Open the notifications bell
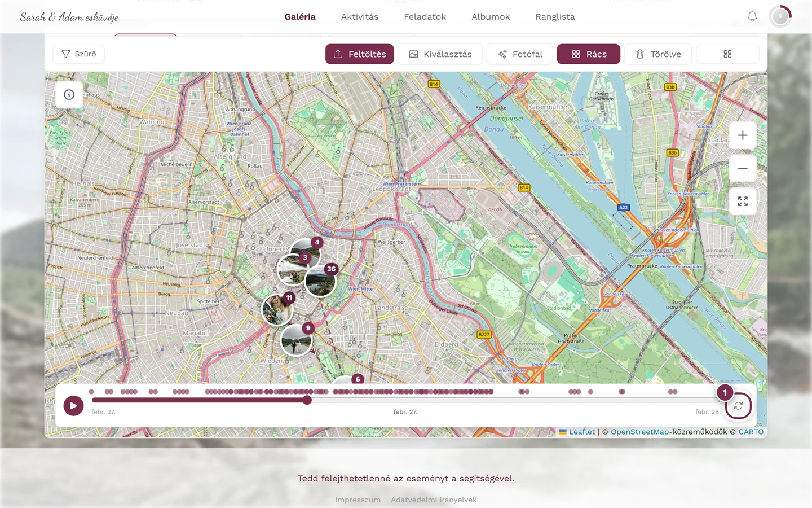812x508 pixels. coord(752,17)
